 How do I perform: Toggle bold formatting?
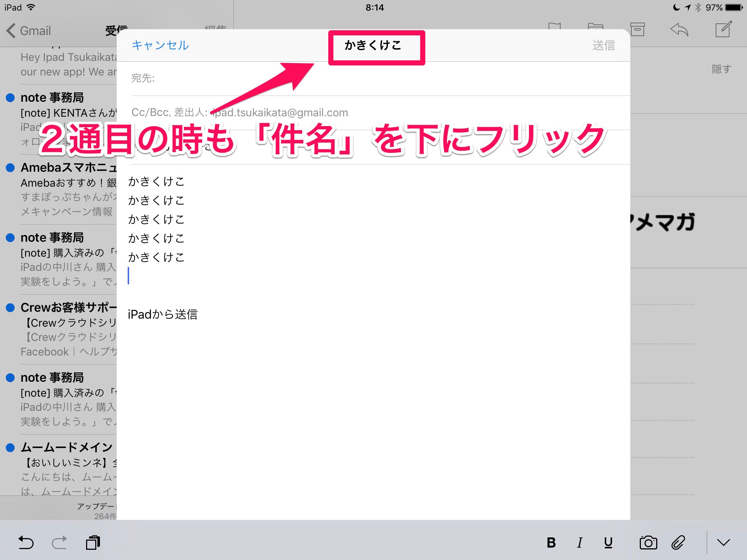(551, 543)
